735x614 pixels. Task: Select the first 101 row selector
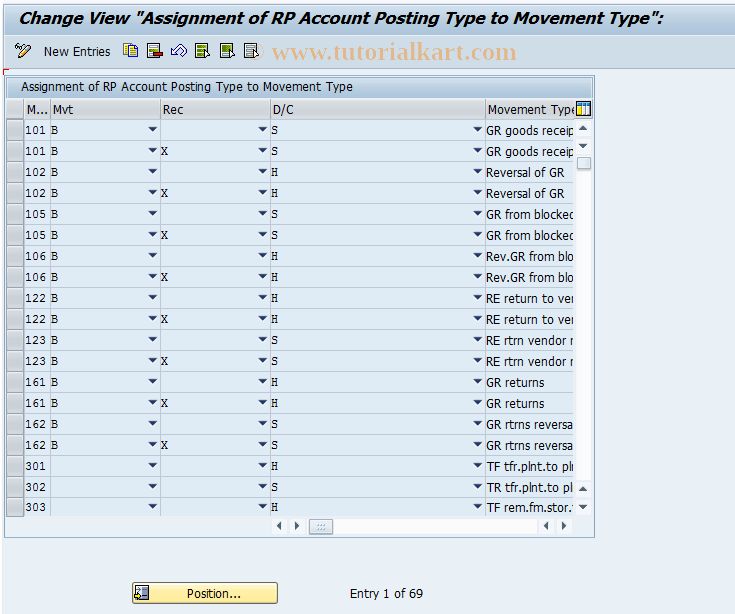[15, 130]
